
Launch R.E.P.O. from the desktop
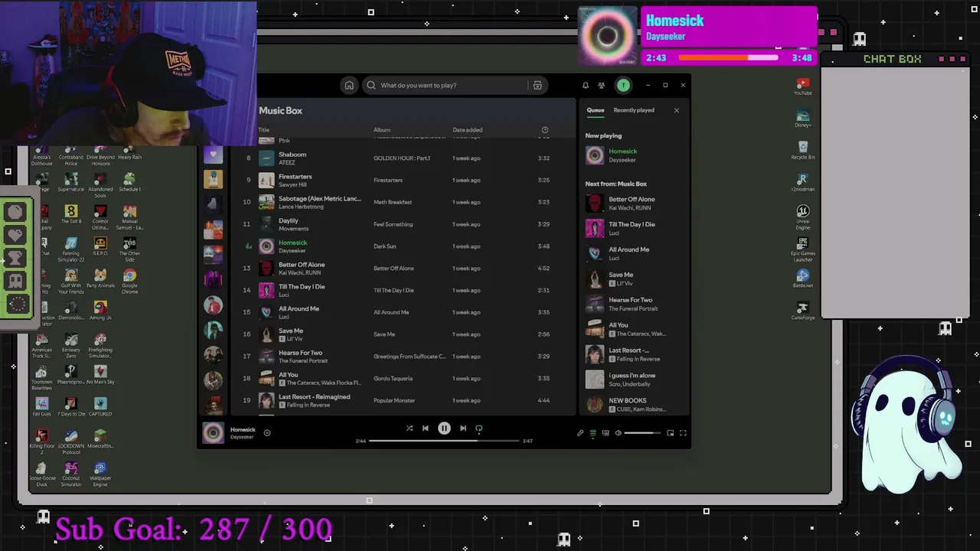(x=100, y=246)
